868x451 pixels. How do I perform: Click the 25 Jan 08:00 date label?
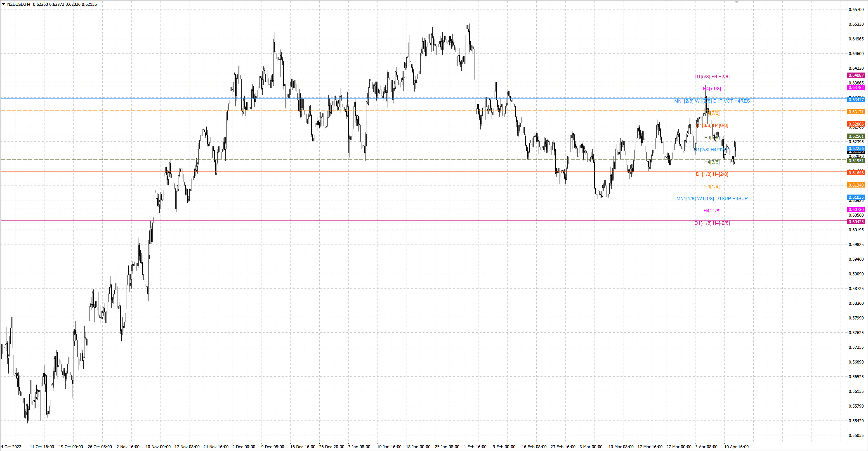click(x=447, y=447)
